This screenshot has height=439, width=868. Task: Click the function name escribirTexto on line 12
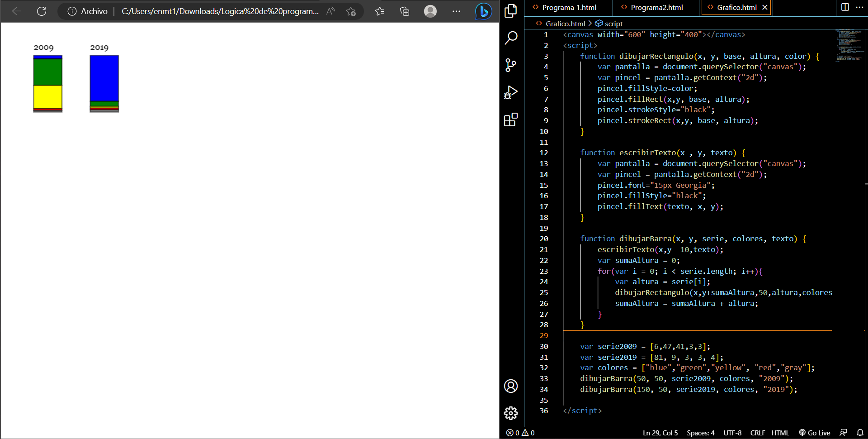pos(647,153)
